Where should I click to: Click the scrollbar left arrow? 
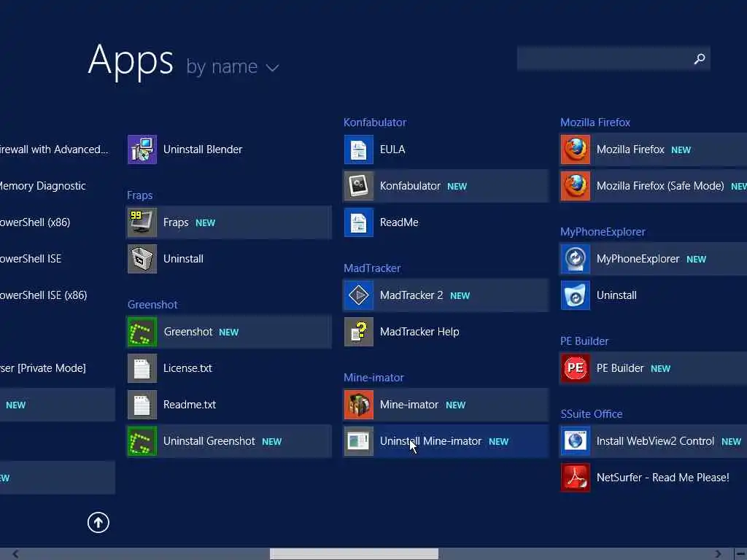click(16, 554)
